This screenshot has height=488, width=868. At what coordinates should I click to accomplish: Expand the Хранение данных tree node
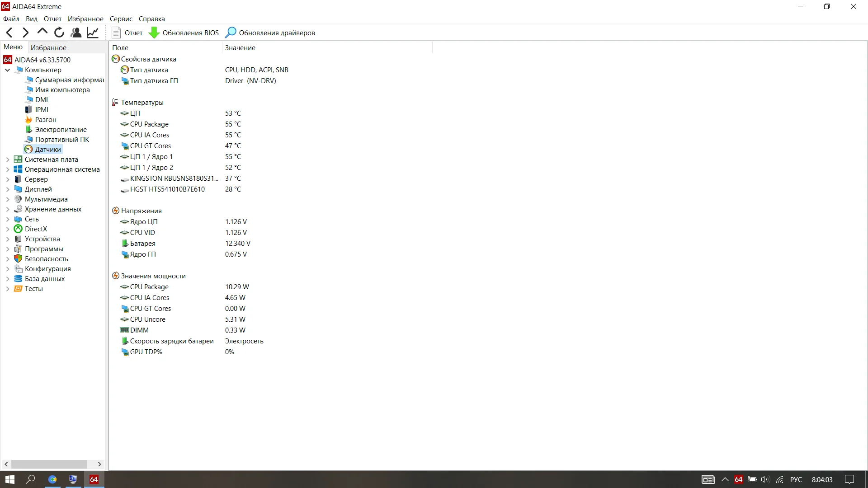pyautogui.click(x=8, y=209)
